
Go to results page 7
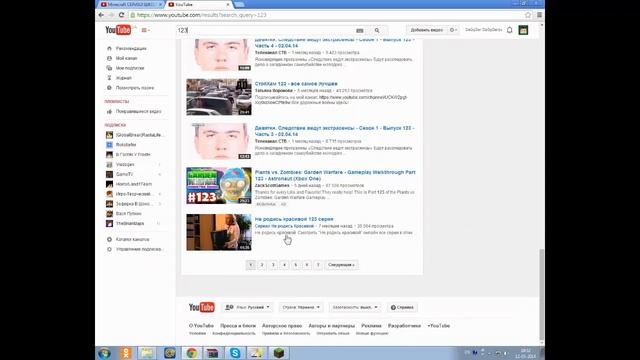click(x=318, y=265)
